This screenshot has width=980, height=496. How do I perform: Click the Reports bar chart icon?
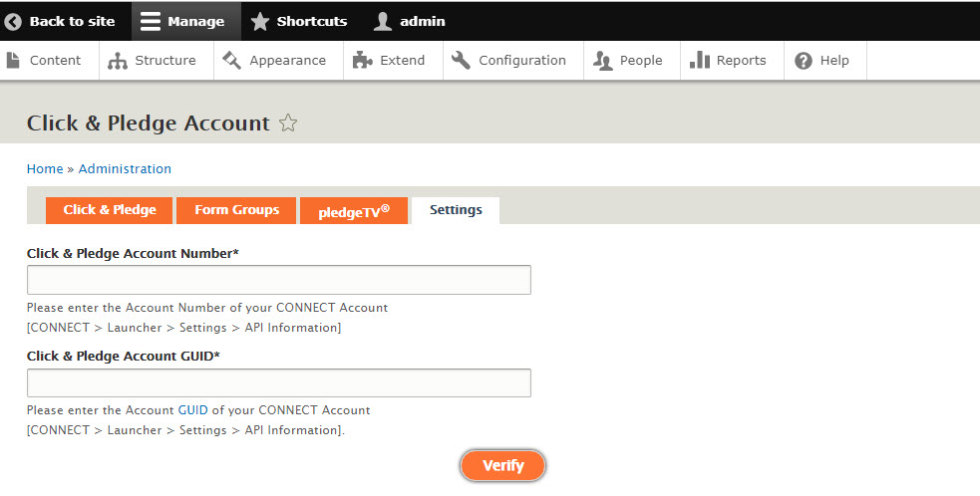[700, 60]
